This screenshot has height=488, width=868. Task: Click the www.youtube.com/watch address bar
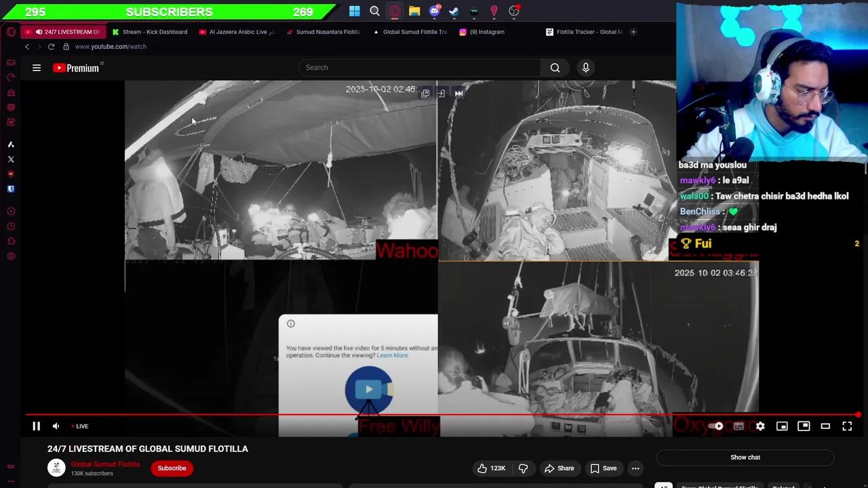pos(111,47)
